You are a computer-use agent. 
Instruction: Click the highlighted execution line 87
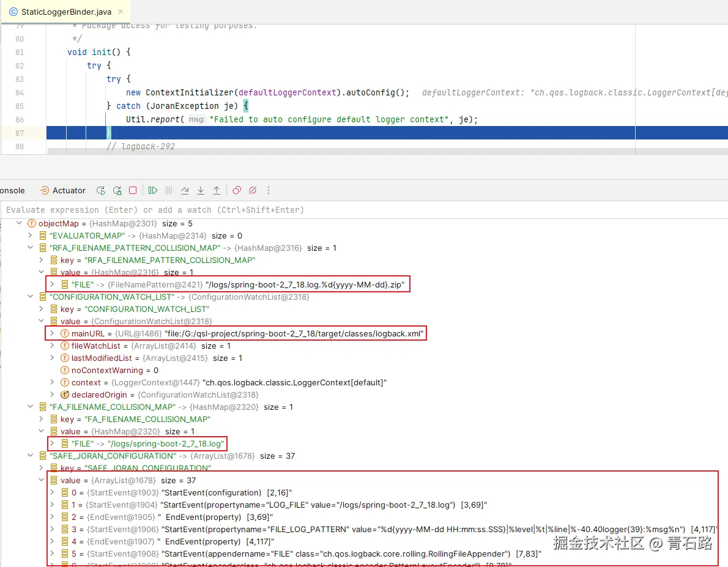click(x=387, y=133)
